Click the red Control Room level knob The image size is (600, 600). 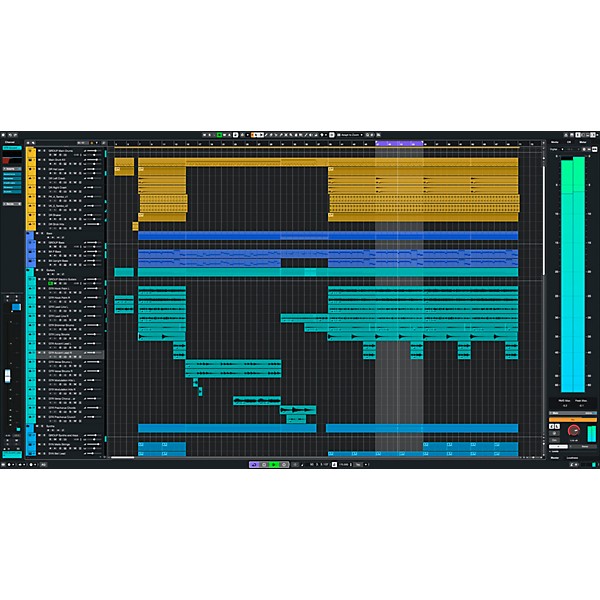574,430
